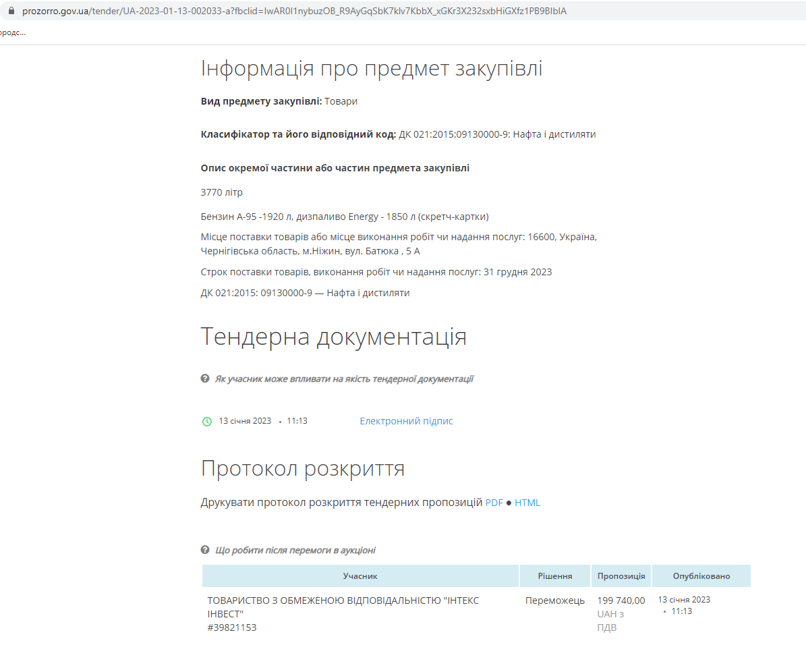The width and height of the screenshot is (806, 672).
Task: Click the Рішення column header
Action: 554,576
